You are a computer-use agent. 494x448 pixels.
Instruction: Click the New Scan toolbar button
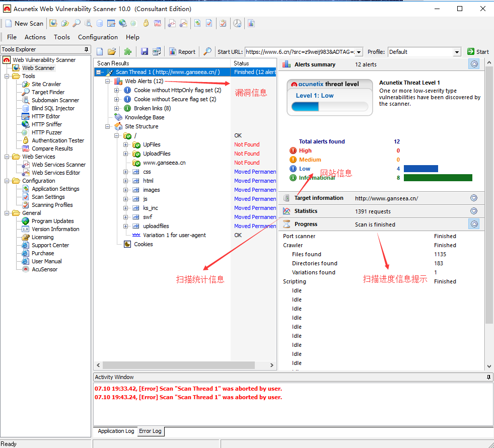25,23
